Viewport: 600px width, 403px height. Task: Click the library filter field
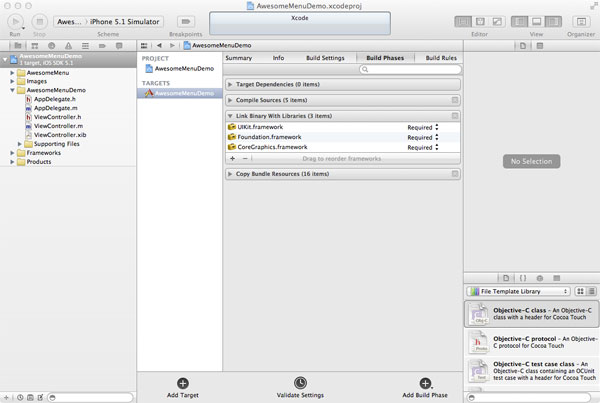point(530,398)
